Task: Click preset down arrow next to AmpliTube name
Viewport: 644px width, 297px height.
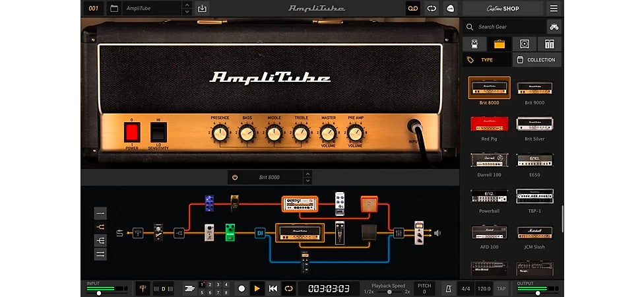Action: click(187, 12)
